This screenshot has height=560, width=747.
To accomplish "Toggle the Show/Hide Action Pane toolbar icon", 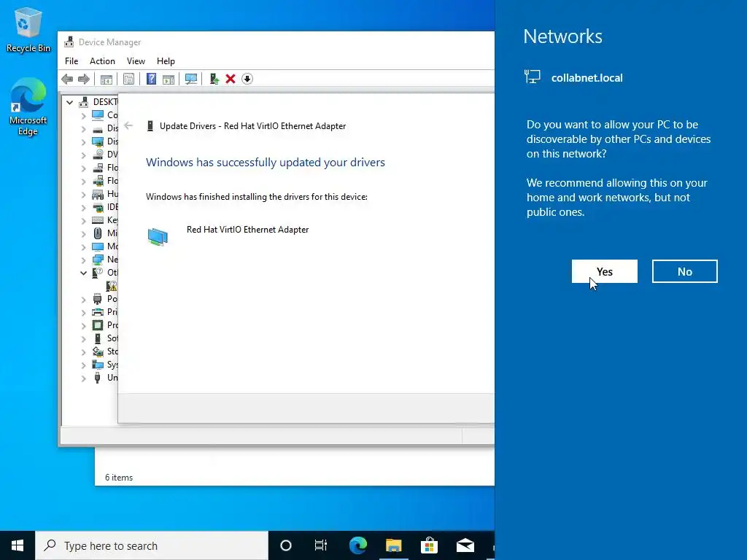I will coord(169,79).
